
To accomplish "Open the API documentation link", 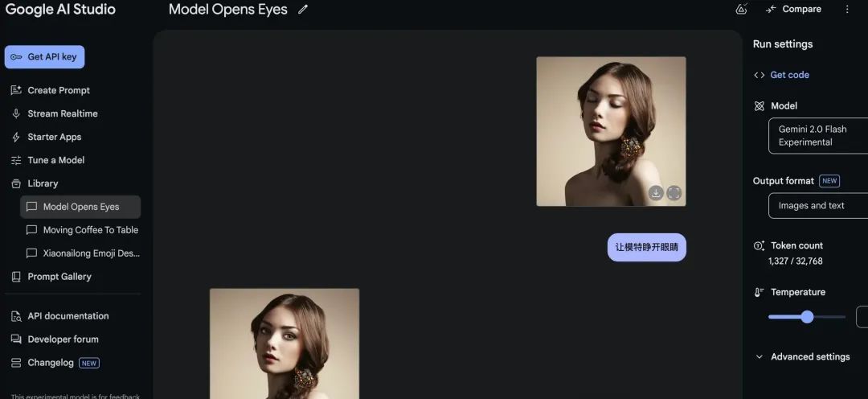I will pyautogui.click(x=68, y=316).
